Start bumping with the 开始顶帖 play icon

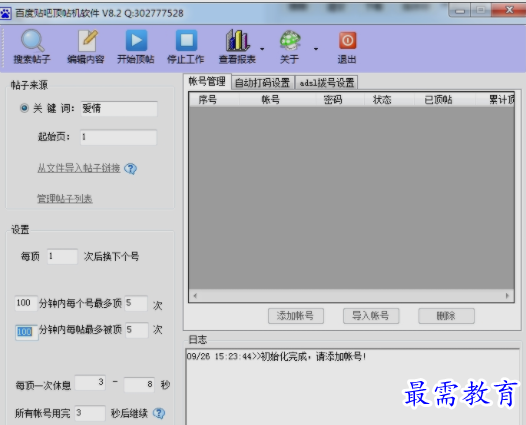pos(136,40)
